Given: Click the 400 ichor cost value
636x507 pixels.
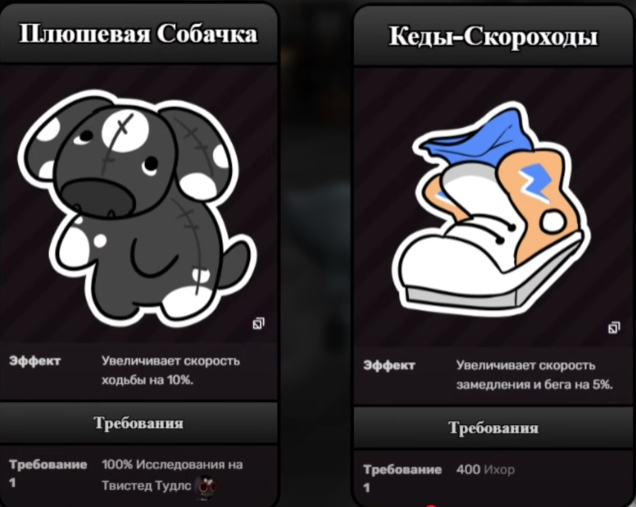Looking at the screenshot, I should 468,470.
